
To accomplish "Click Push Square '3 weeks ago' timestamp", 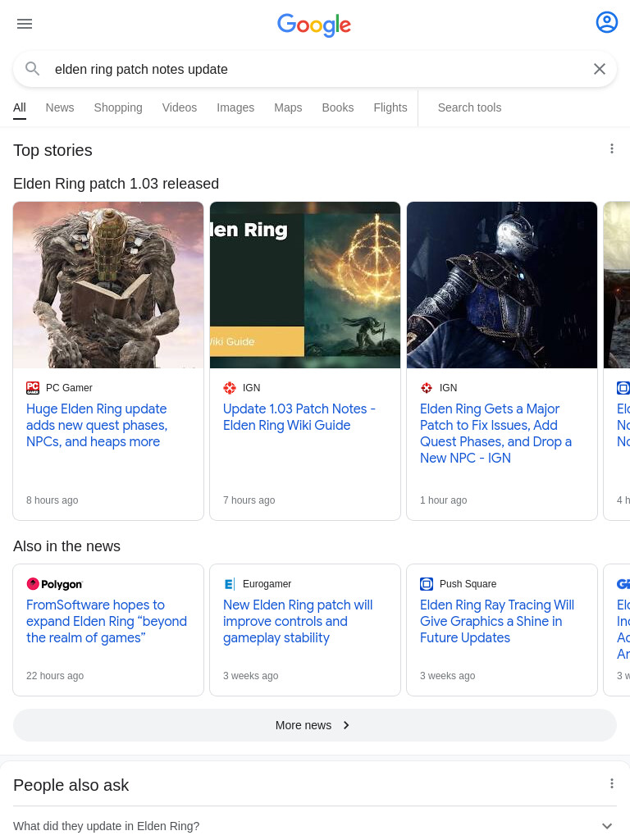I will (447, 676).
